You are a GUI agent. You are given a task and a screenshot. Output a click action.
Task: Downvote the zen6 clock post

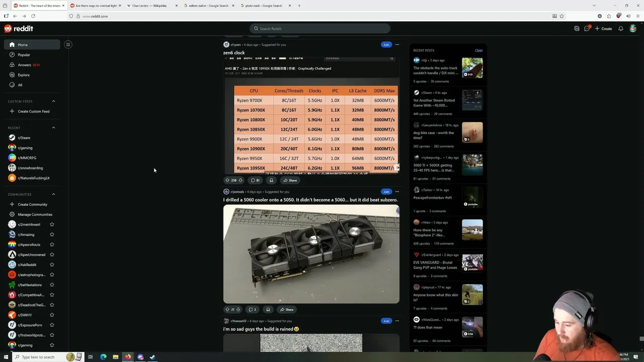tap(240, 180)
